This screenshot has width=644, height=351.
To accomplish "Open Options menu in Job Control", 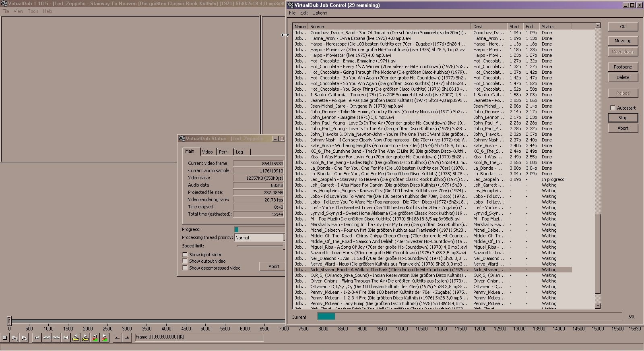I will (x=320, y=13).
